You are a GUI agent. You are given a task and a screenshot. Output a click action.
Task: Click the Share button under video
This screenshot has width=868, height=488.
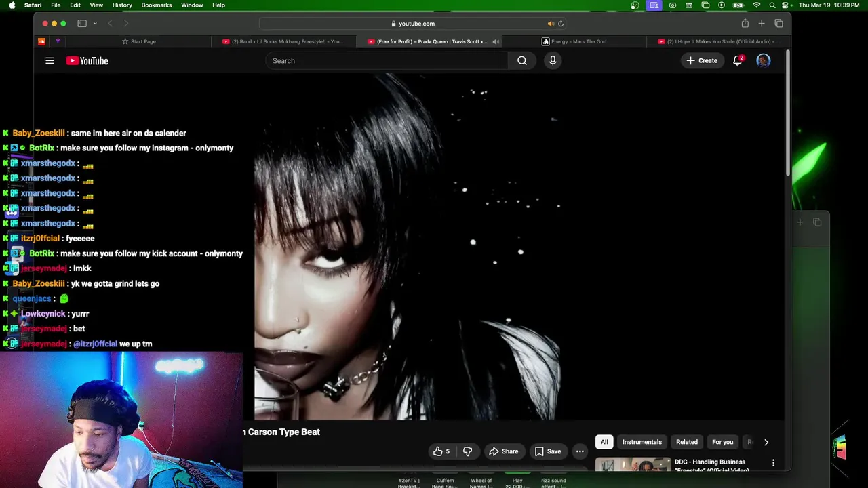[x=504, y=451]
